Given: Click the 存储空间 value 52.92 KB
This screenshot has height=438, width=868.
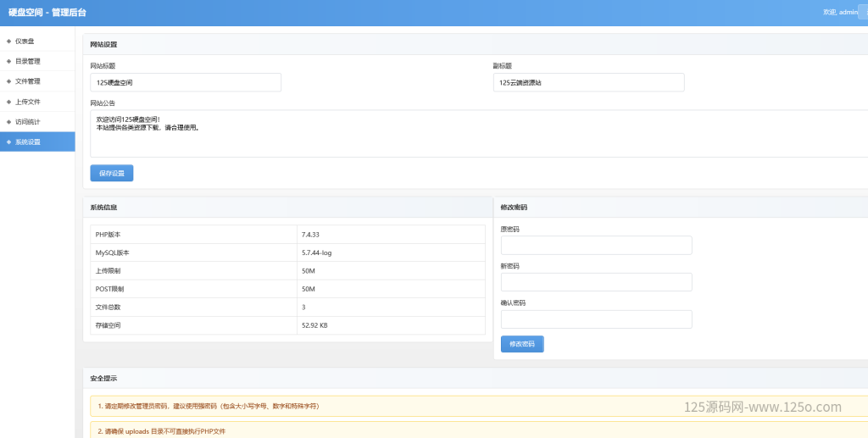Looking at the screenshot, I should [x=314, y=325].
